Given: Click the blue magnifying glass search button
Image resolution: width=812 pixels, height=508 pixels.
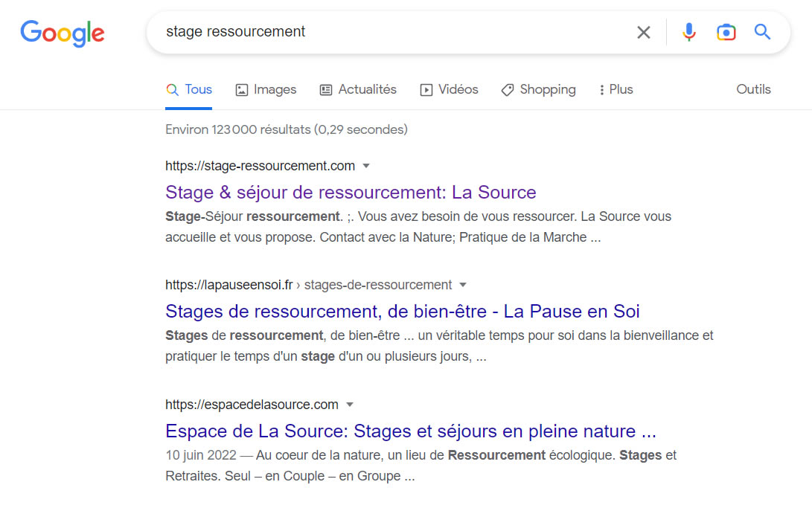Looking at the screenshot, I should click(x=762, y=32).
